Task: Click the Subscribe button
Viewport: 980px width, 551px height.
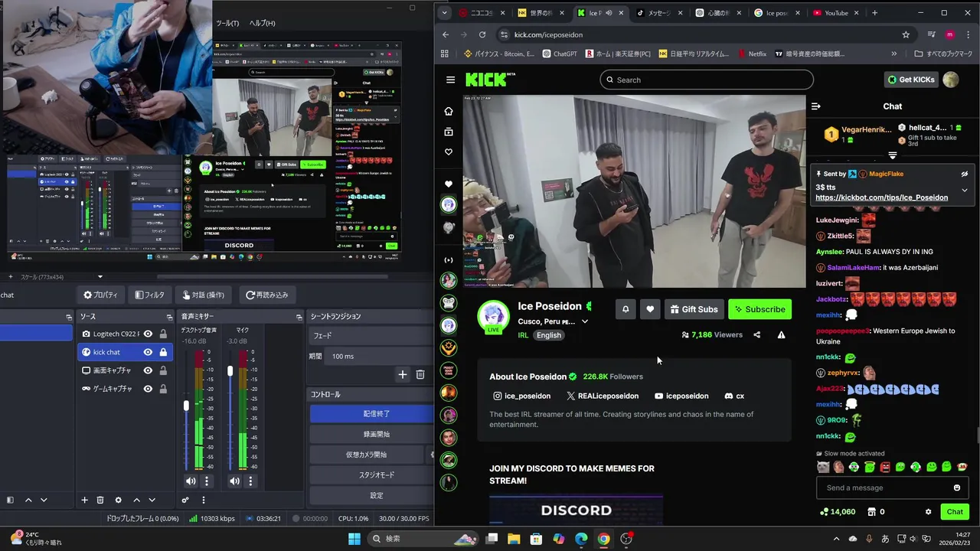Action: coord(759,309)
